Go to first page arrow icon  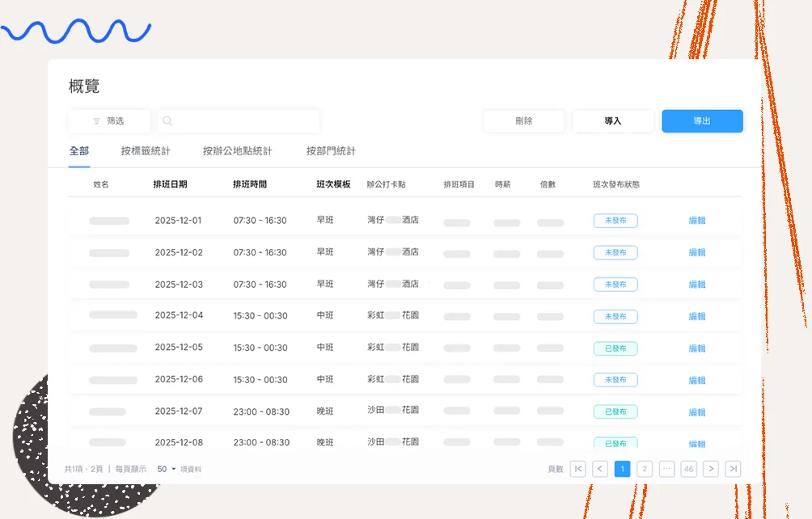coord(577,469)
